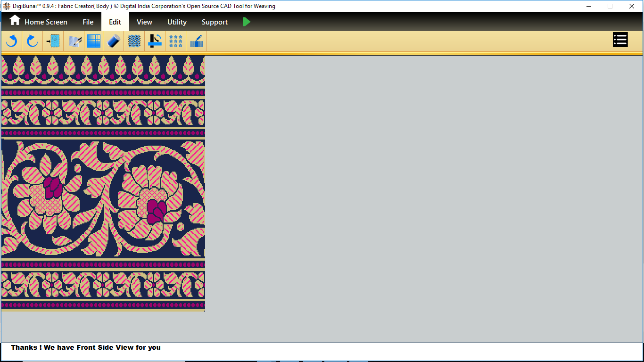Open the hamburger list menu icon

point(620,40)
